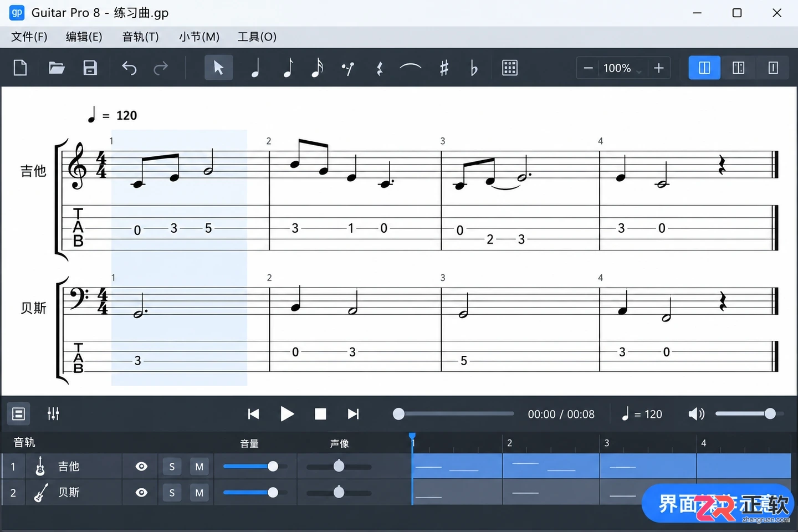798x532 pixels.
Task: Open the 编辑(E) menu
Action: click(84, 37)
